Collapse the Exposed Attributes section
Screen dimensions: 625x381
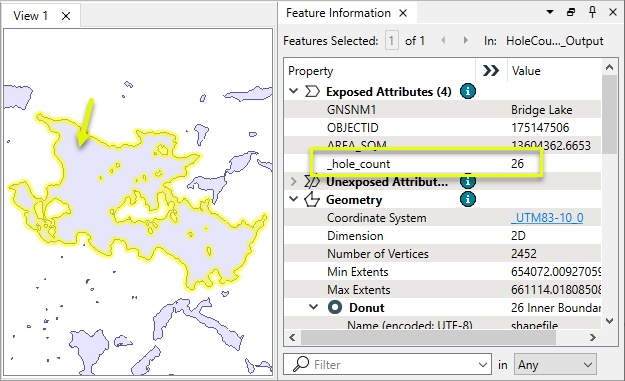(293, 91)
